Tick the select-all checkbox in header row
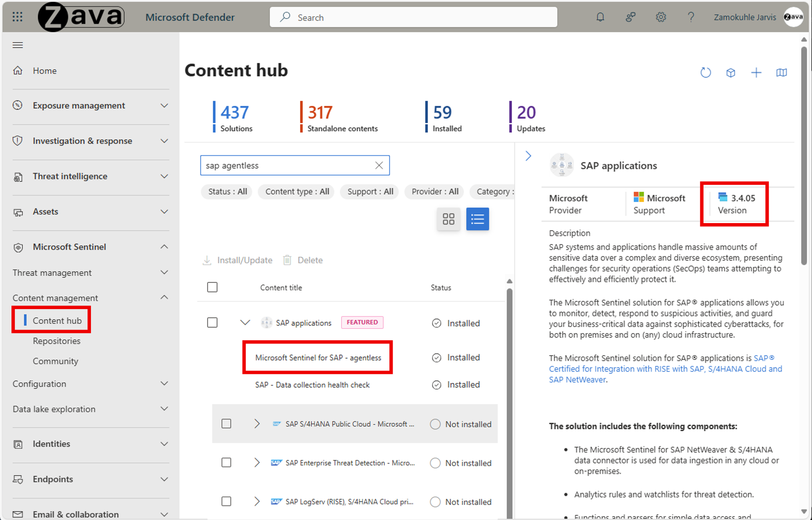Screen dimensions: 812x520 [x=212, y=287]
